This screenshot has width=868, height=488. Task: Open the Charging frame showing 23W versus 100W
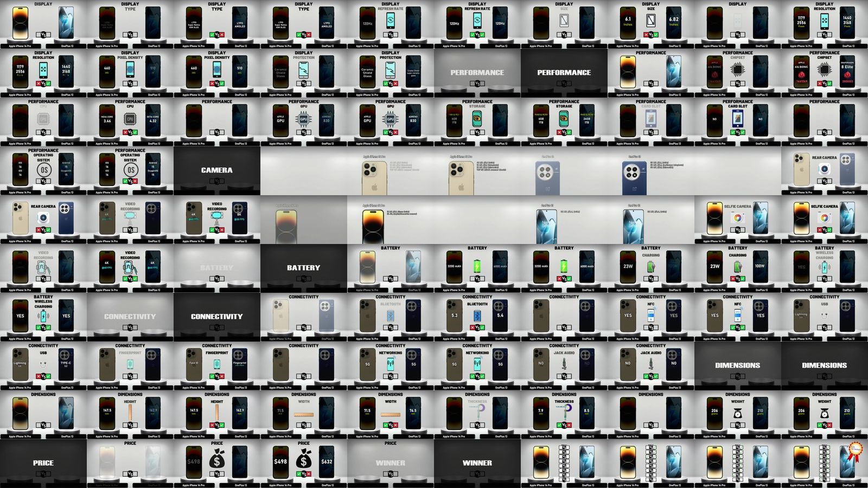(738, 268)
